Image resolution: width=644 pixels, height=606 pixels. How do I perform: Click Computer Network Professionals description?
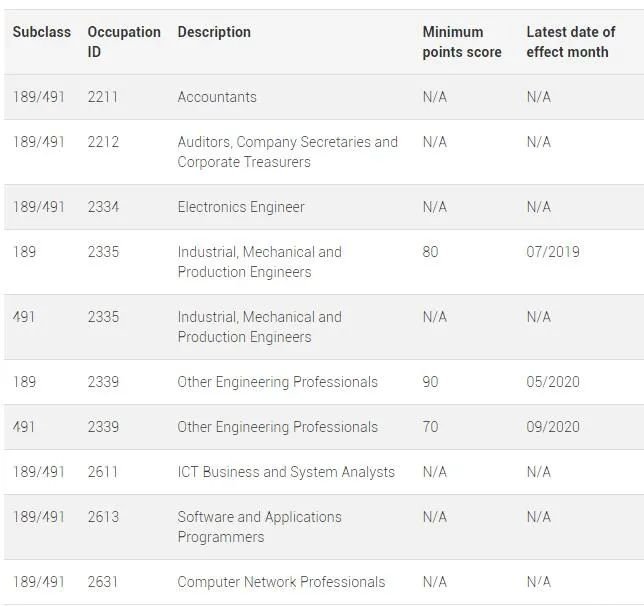(x=281, y=582)
